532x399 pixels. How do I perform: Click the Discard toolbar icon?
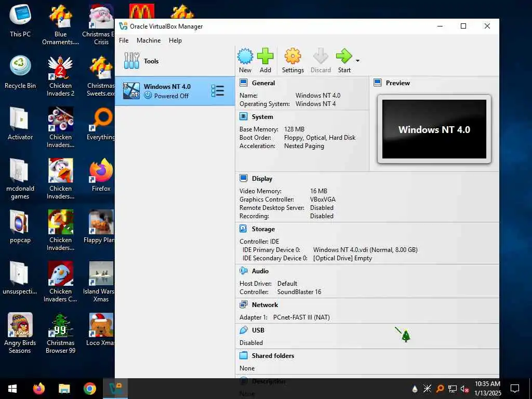point(321,56)
